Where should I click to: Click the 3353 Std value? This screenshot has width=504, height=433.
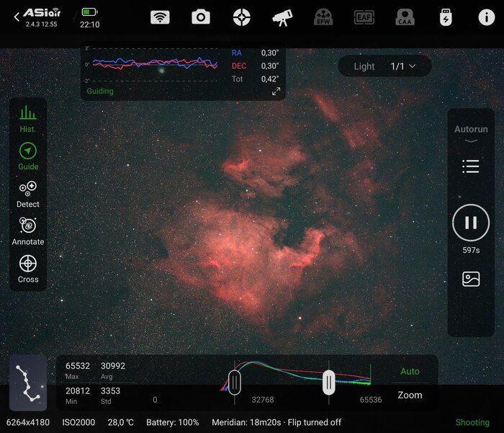[x=110, y=391]
